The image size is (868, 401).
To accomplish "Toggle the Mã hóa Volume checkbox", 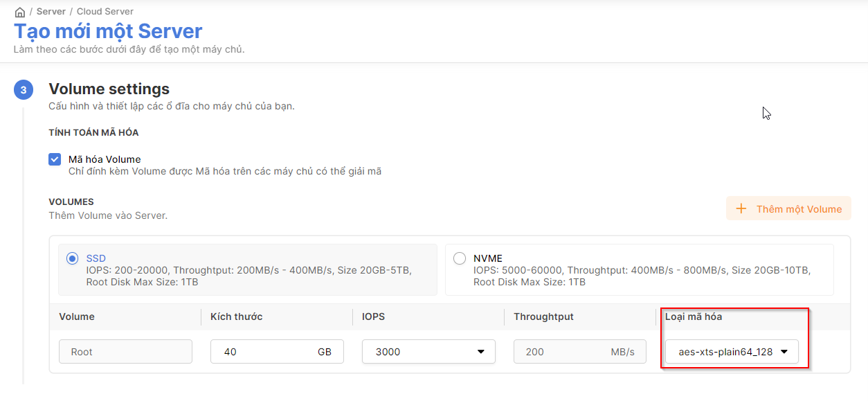I will click(55, 159).
